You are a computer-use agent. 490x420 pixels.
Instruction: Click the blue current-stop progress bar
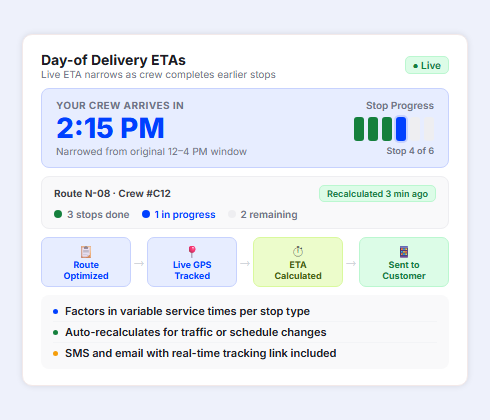(401, 129)
